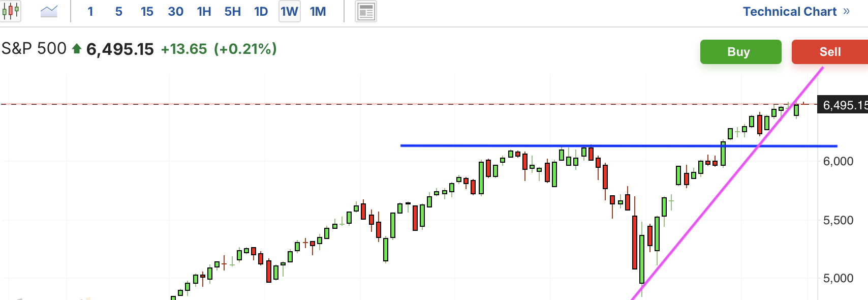Viewport: 868px width, 300px height.
Task: Click the green up arrow beside S&P 500
Action: (77, 49)
